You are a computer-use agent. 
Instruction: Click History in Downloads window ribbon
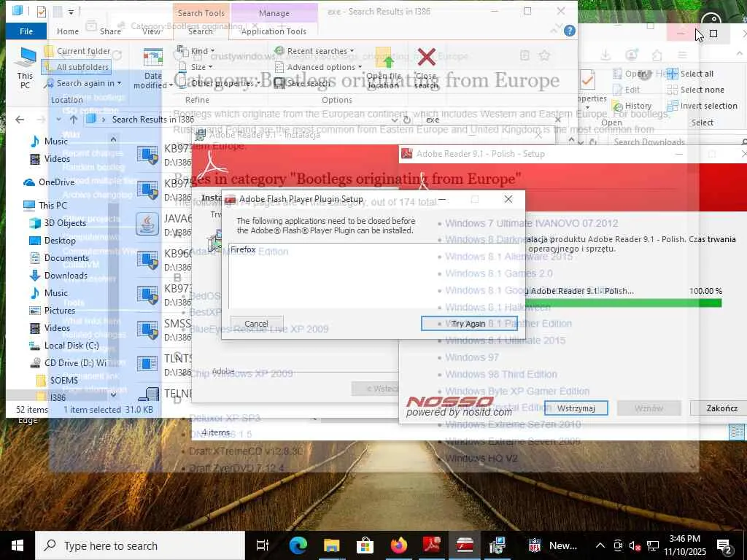632,106
